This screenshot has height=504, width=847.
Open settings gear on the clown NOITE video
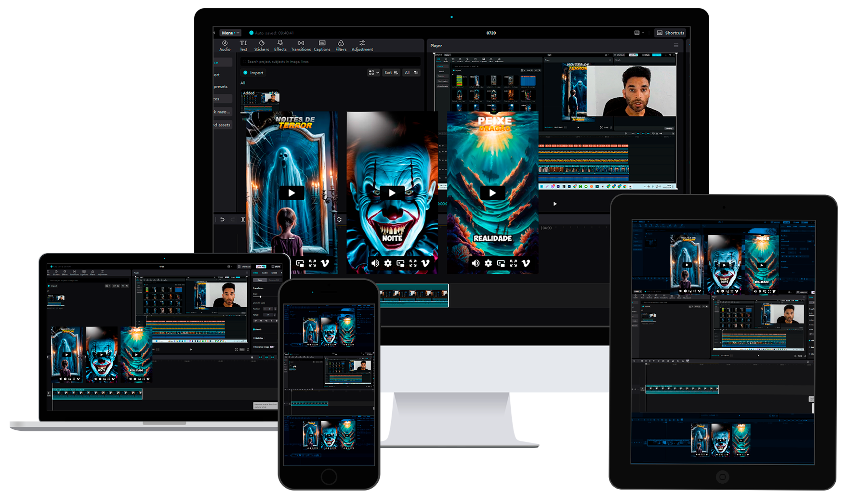(388, 263)
